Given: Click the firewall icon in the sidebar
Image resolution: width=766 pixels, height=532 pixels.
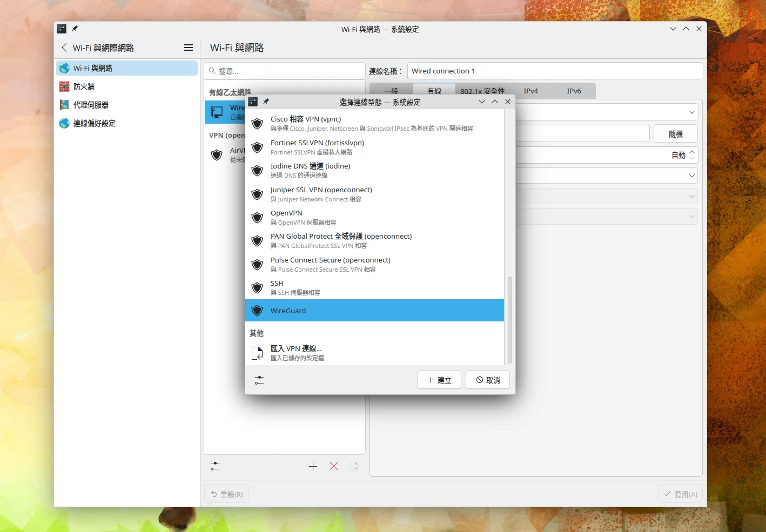Looking at the screenshot, I should pos(64,86).
